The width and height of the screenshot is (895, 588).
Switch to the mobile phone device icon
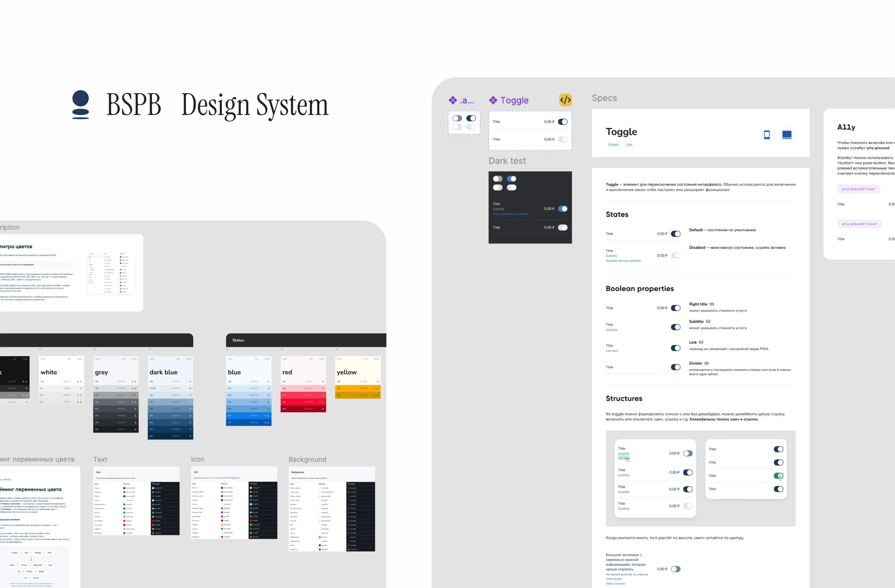(767, 135)
